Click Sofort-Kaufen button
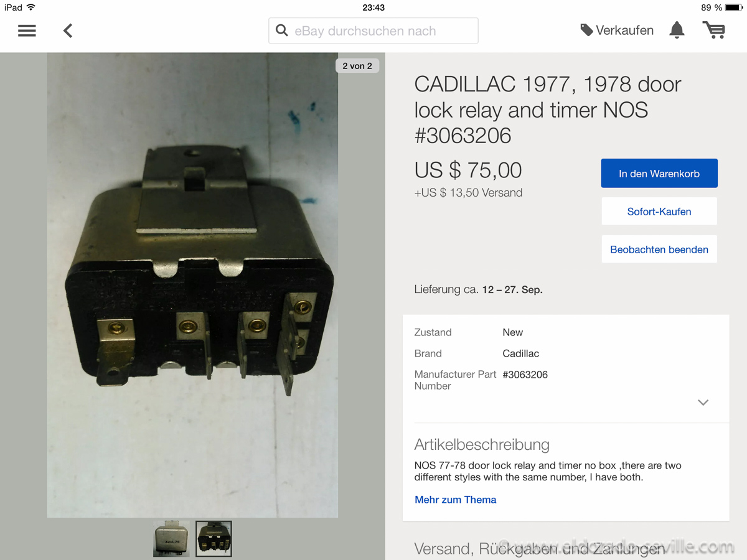 click(659, 212)
